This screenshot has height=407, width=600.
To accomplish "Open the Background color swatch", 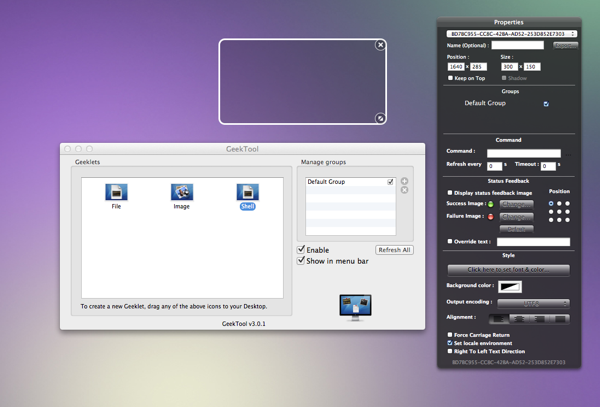I will click(x=510, y=287).
